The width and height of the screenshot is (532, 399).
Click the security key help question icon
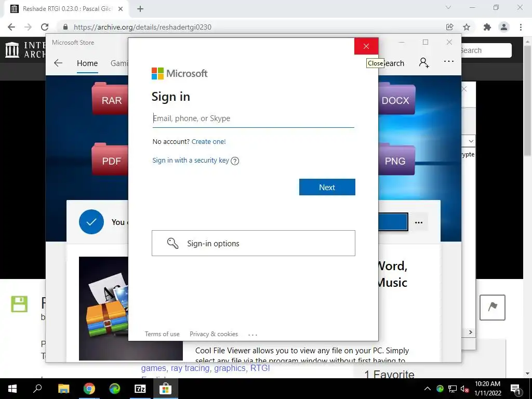(235, 161)
